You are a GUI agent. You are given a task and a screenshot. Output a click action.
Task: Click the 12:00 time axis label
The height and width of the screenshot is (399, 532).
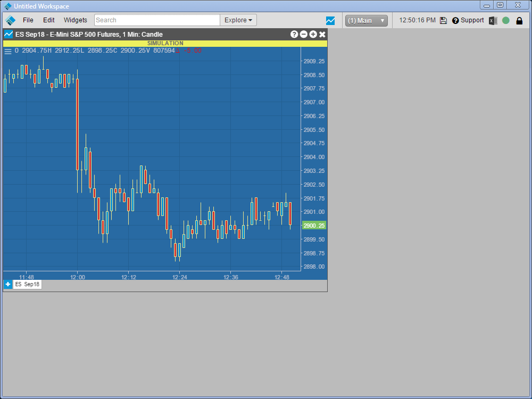[x=77, y=277]
